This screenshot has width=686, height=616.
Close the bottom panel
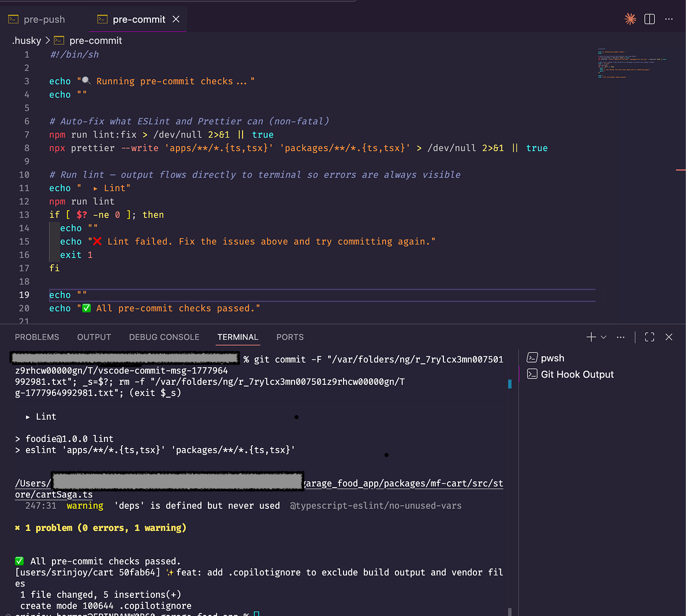(669, 337)
